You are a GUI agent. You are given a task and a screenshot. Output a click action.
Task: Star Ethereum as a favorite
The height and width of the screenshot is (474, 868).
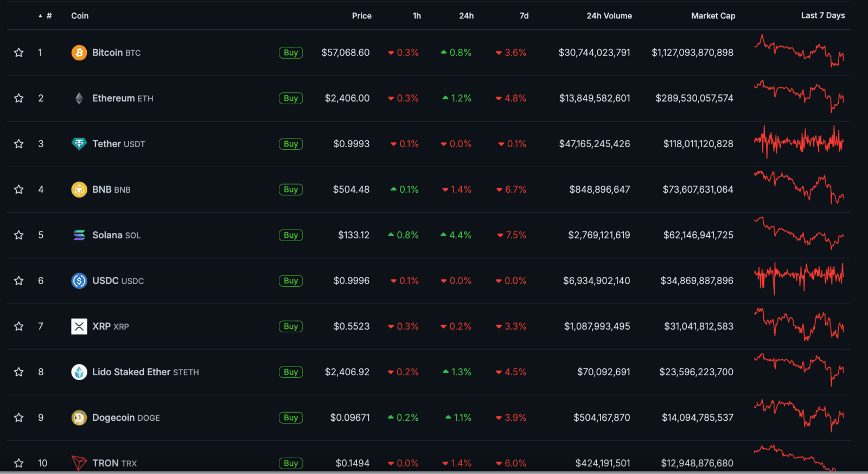19,98
